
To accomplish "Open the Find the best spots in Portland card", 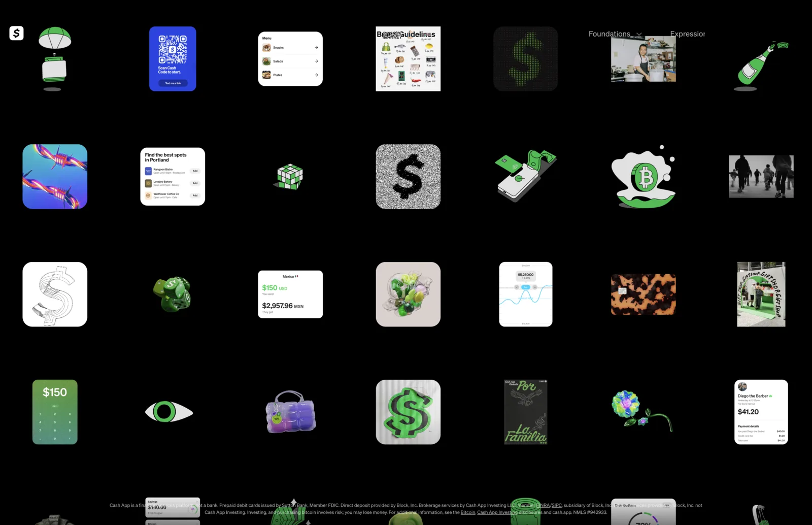I will 173,177.
